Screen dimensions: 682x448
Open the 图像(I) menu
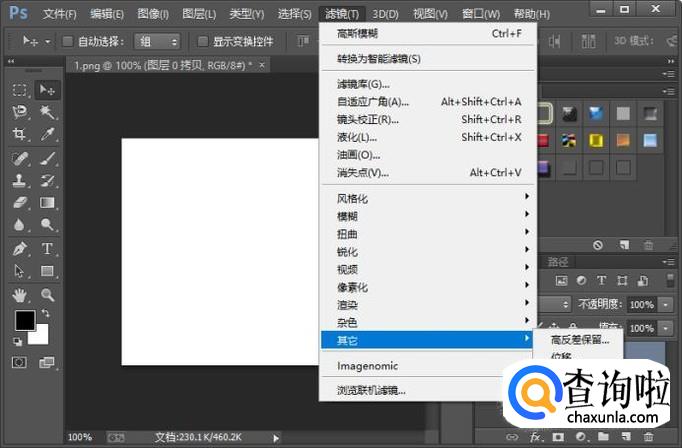(153, 14)
